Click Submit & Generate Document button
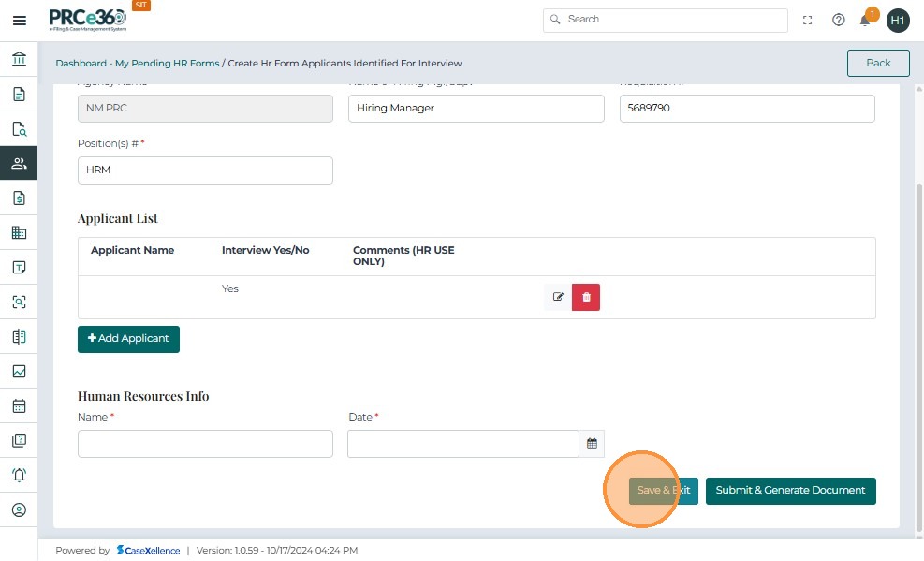924x561 pixels. tap(790, 491)
